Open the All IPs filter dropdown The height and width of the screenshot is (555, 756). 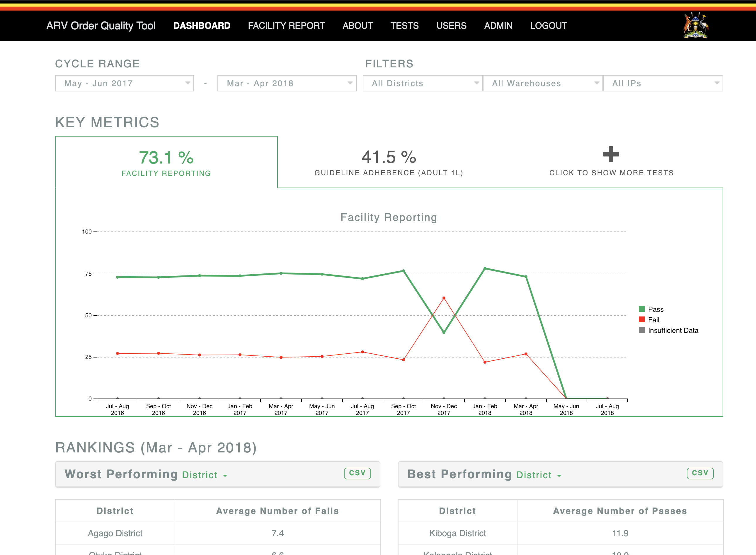[x=663, y=83]
